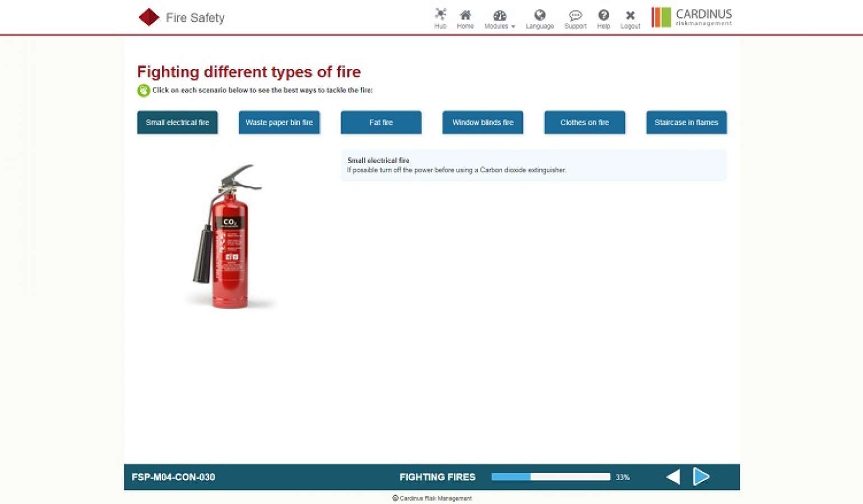
Task: Go back using the previous slide arrow
Action: click(672, 477)
